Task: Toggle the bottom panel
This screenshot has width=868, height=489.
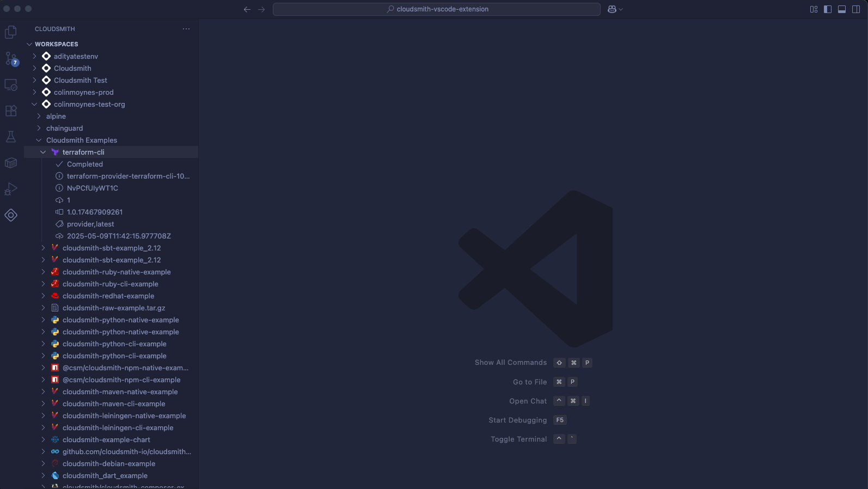Action: [842, 9]
